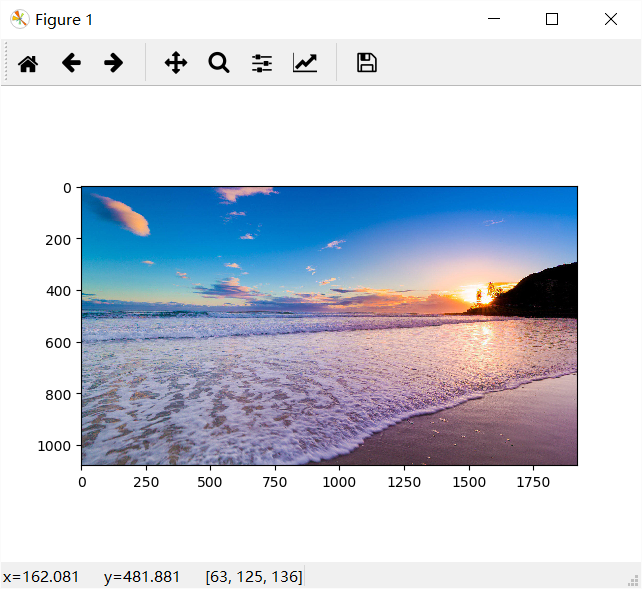Click the x-axis tick label 1500
Viewport: 642px width, 589px height.
click(469, 482)
